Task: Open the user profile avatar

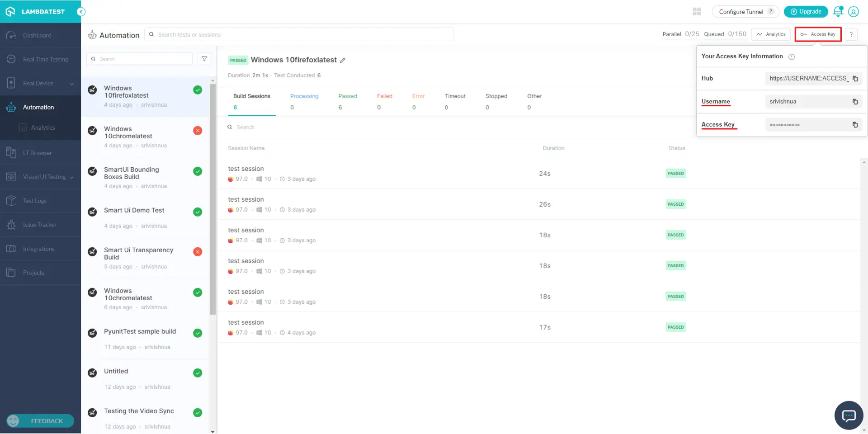Action: [854, 12]
